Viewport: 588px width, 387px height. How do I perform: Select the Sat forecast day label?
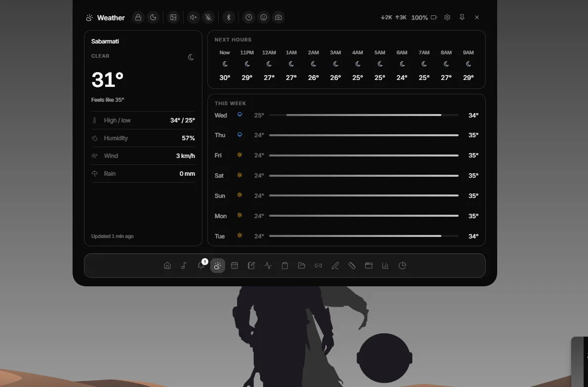[x=219, y=176]
